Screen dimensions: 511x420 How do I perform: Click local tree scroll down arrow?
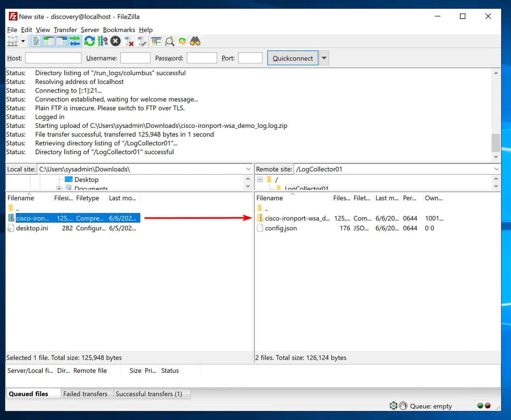click(x=248, y=186)
